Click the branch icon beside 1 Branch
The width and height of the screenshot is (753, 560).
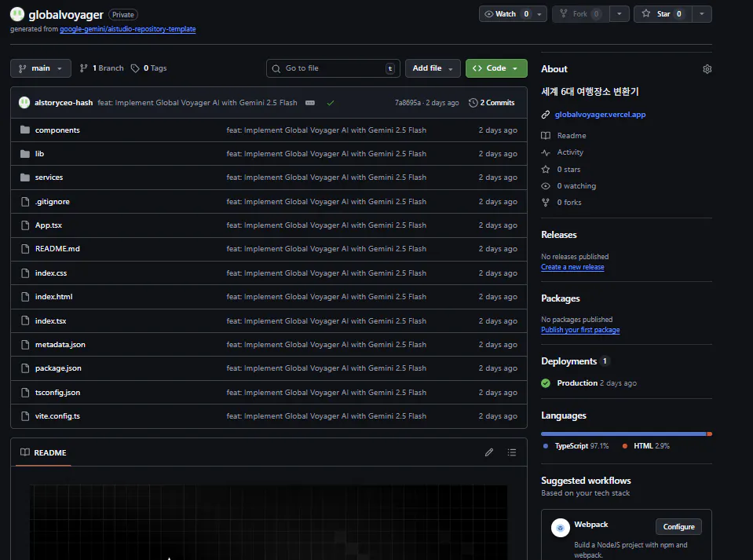click(83, 68)
